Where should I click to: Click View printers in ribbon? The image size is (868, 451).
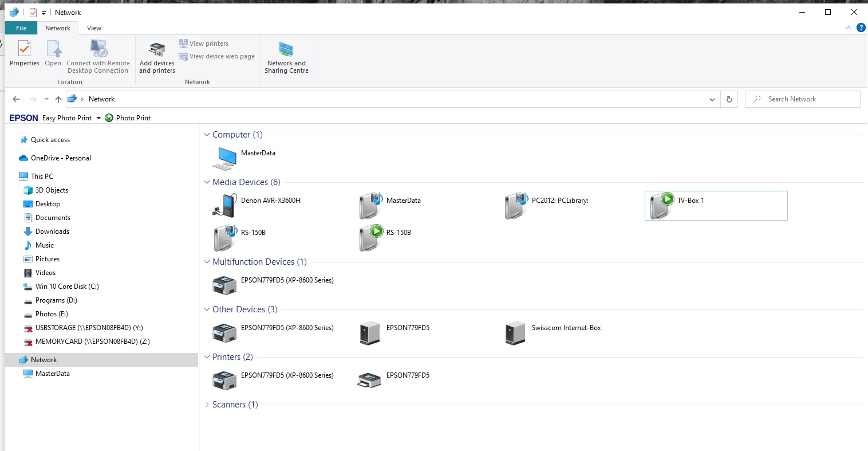point(204,44)
